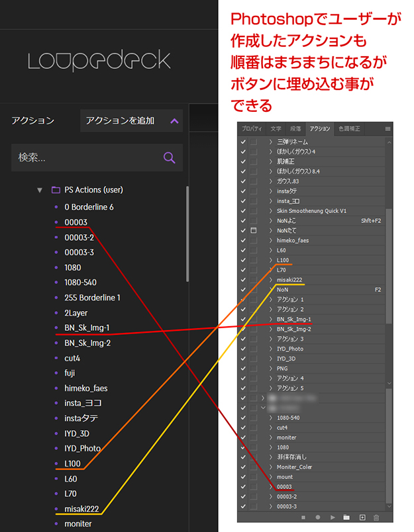Toggle checkmark for cut4 in Photoshop
The image size is (414, 532).
click(x=243, y=427)
